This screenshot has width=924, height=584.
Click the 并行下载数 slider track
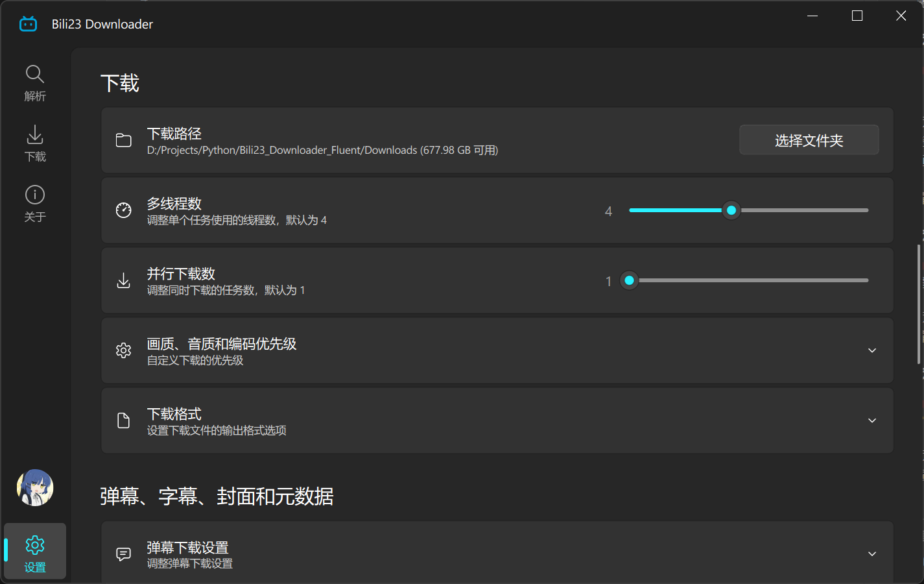click(752, 280)
